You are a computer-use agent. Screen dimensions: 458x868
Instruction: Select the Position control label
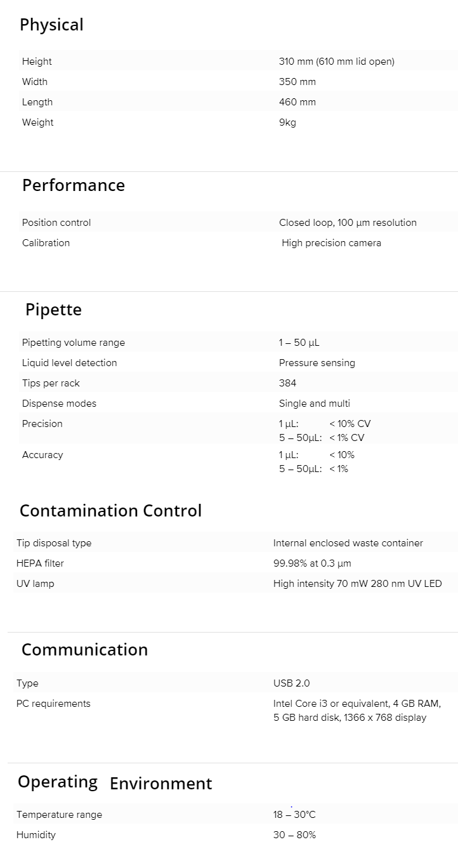click(56, 223)
